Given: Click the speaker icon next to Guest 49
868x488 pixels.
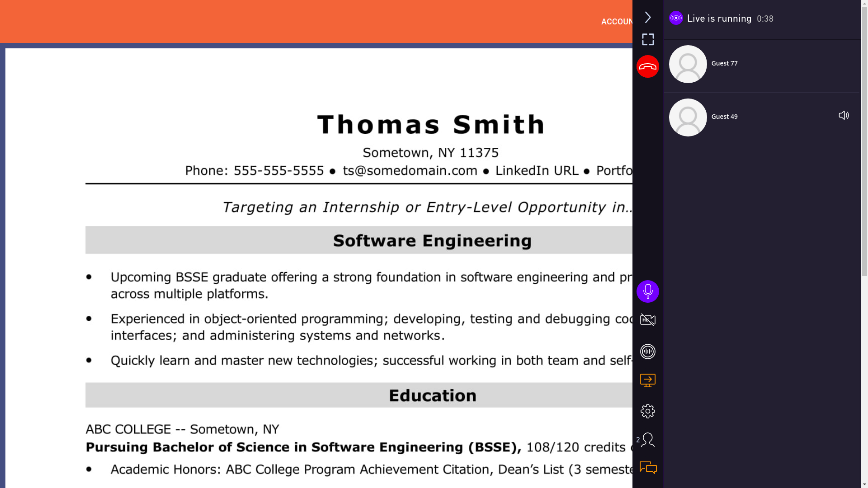Looking at the screenshot, I should click(844, 116).
